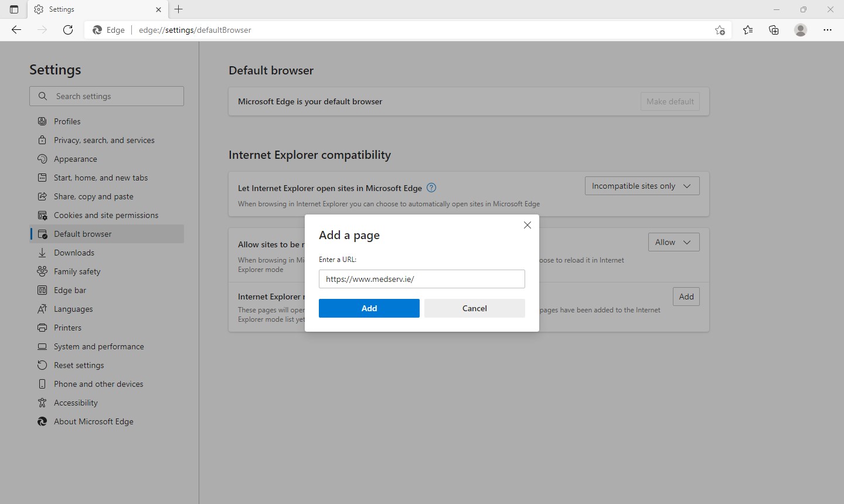The width and height of the screenshot is (844, 504).
Task: Click the medserv URL input field
Action: click(421, 279)
